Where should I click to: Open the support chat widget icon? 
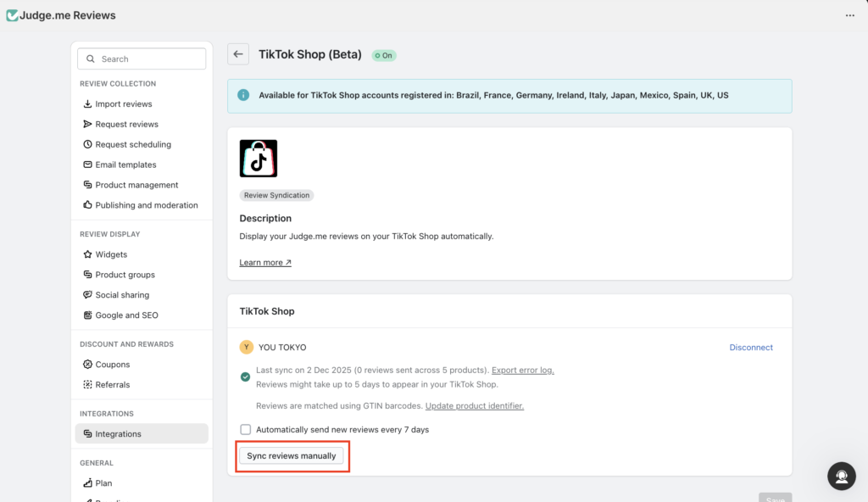click(x=841, y=476)
